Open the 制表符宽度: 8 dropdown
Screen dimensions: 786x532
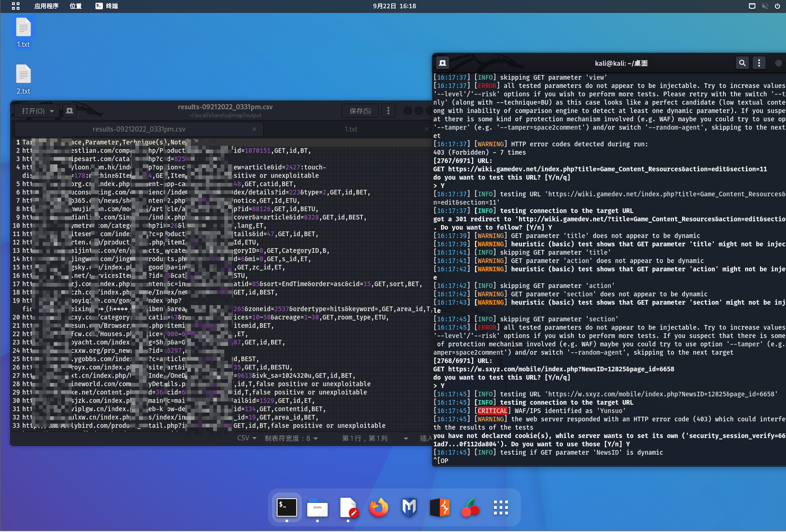291,438
